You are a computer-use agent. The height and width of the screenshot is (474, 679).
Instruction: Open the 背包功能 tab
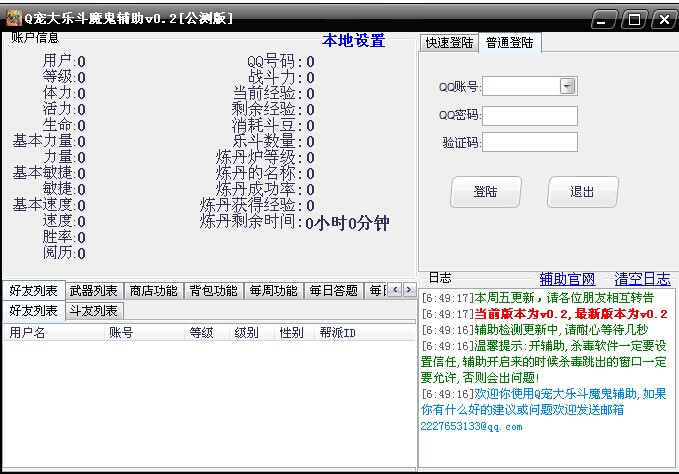[213, 291]
